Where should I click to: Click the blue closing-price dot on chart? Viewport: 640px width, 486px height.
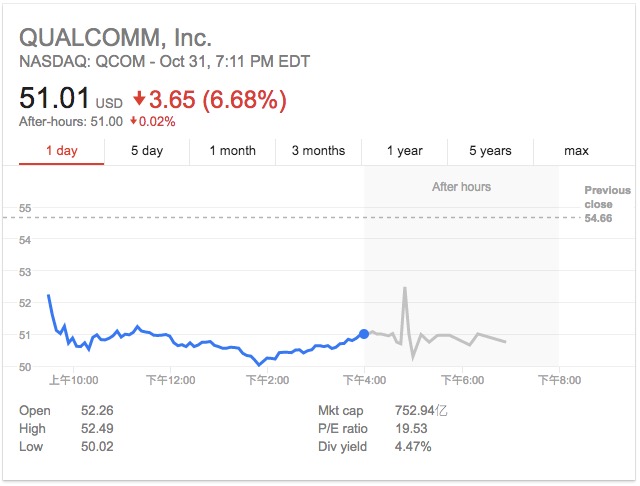(363, 333)
